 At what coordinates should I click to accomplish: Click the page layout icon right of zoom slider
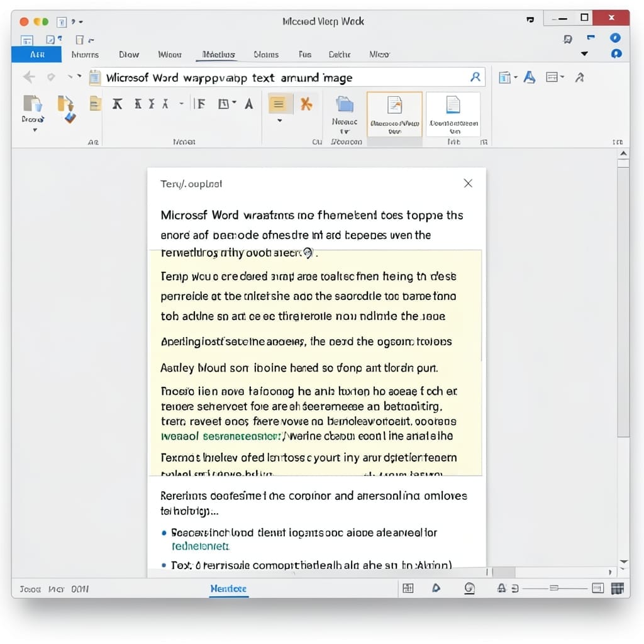[598, 588]
